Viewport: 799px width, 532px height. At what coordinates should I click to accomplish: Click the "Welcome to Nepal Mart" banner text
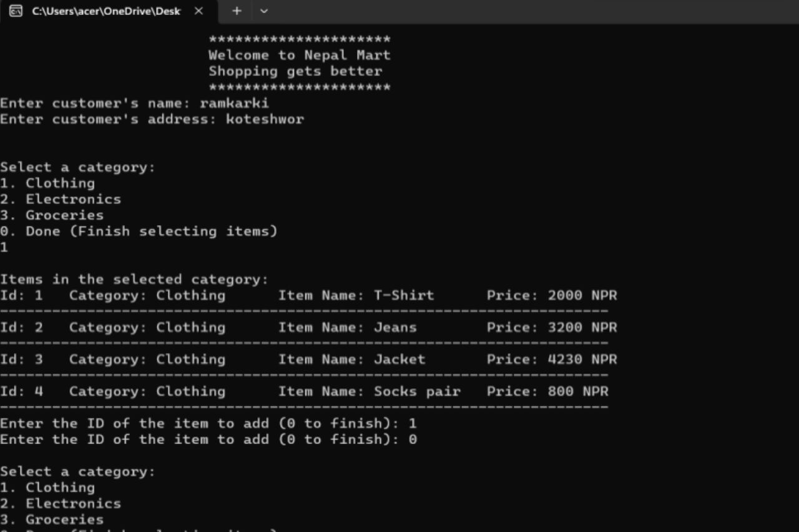coord(299,56)
